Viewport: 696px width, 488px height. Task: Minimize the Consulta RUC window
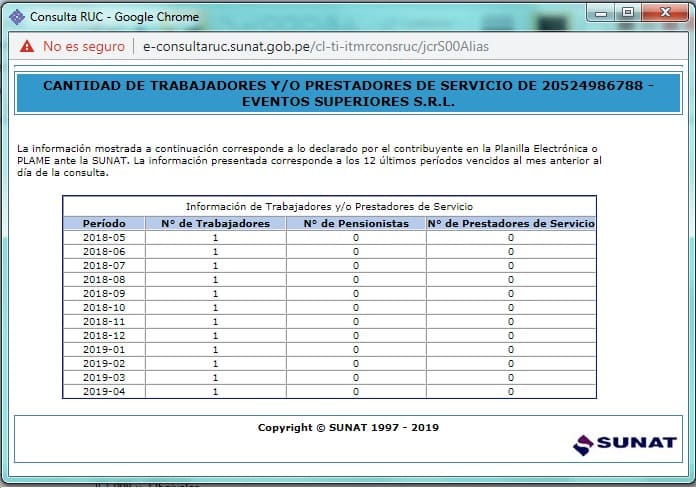[601, 12]
